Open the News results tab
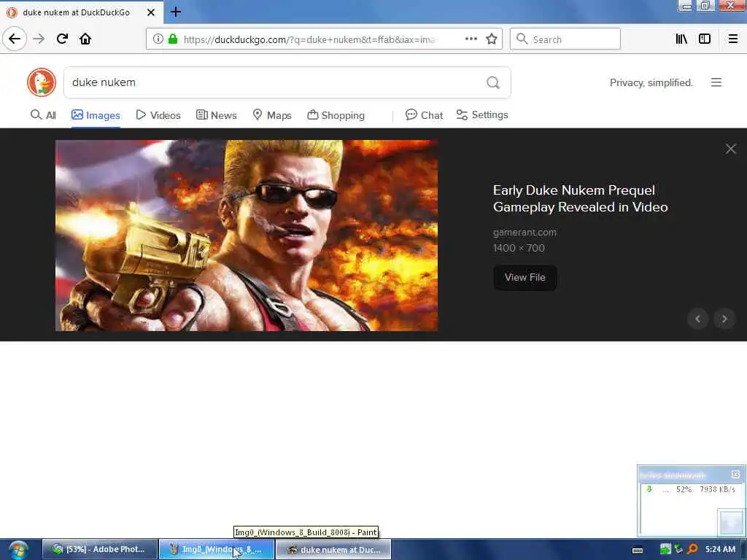The height and width of the screenshot is (560, 747). tap(216, 115)
